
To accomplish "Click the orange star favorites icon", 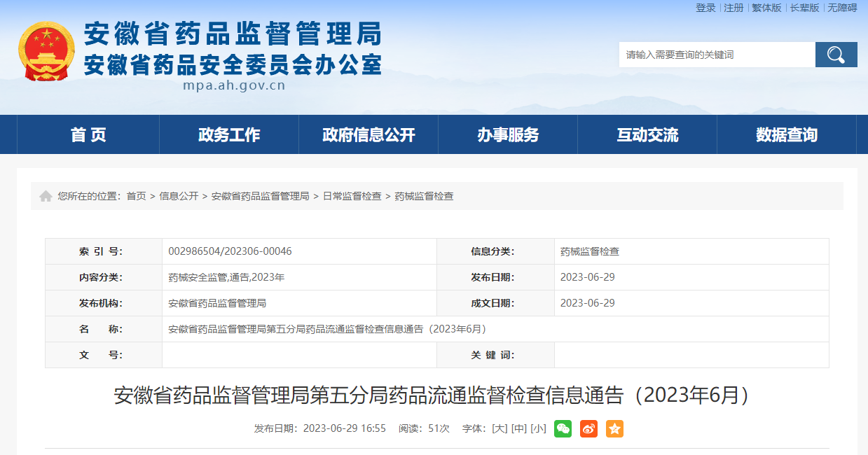I will 614,428.
